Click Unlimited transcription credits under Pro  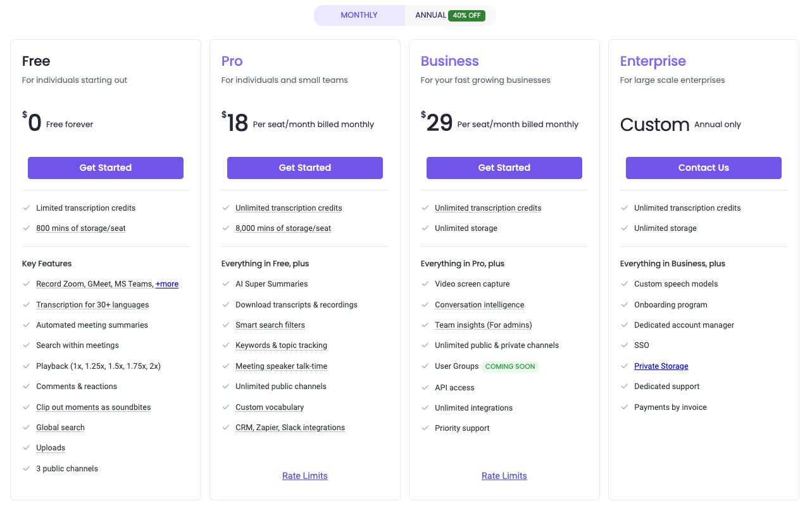(289, 208)
